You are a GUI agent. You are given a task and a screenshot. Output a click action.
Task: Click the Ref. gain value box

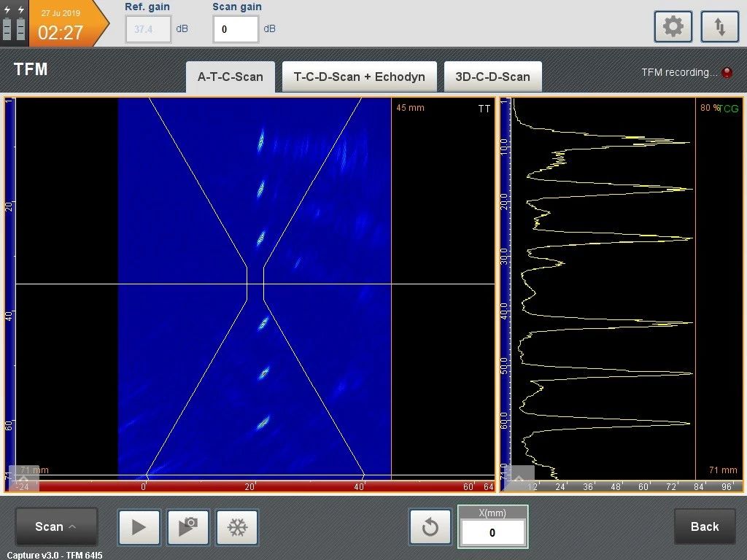(149, 29)
